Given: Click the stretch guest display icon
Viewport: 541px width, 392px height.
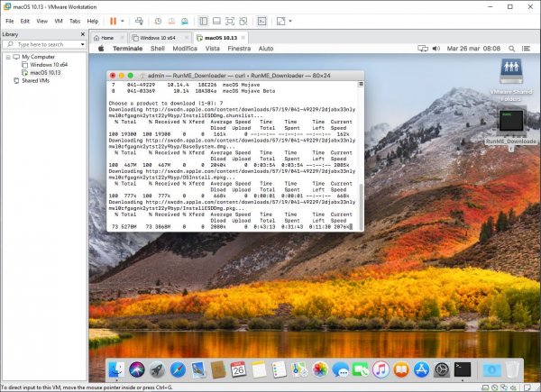Looking at the screenshot, I should coord(281,22).
